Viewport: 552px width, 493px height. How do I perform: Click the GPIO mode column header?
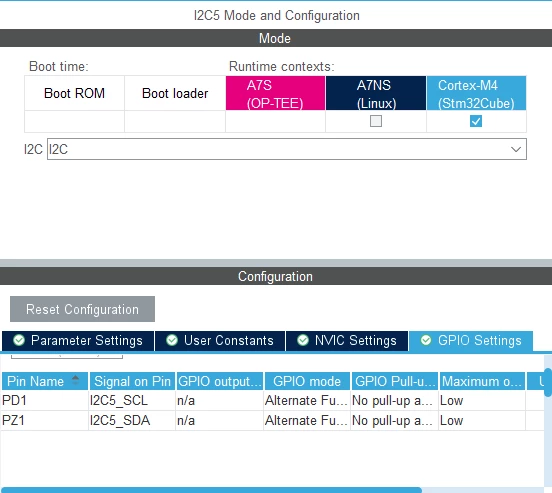coord(307,381)
